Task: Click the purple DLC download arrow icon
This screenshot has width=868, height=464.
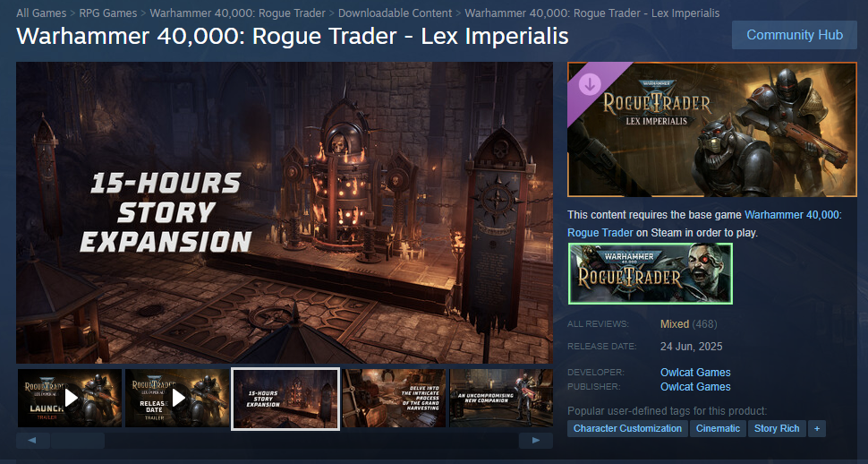Action: (590, 85)
